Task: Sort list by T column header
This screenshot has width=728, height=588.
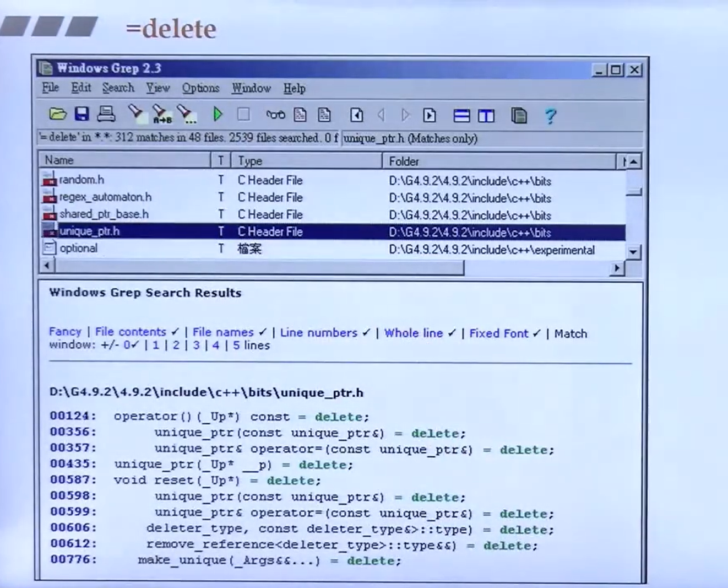Action: (221, 160)
